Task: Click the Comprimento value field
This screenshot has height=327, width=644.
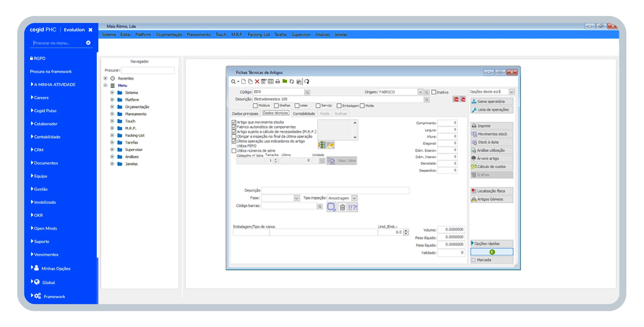Action: [447, 123]
